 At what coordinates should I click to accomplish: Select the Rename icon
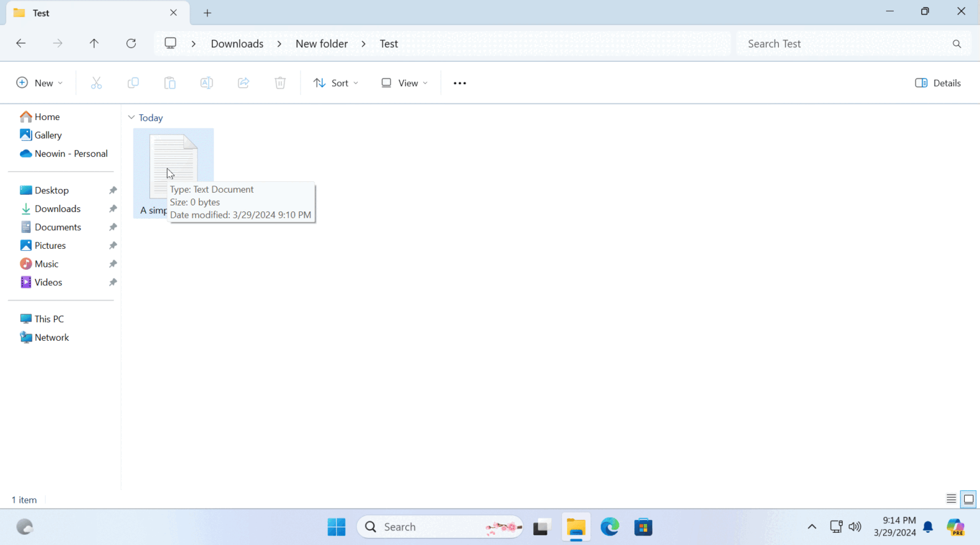[206, 82]
